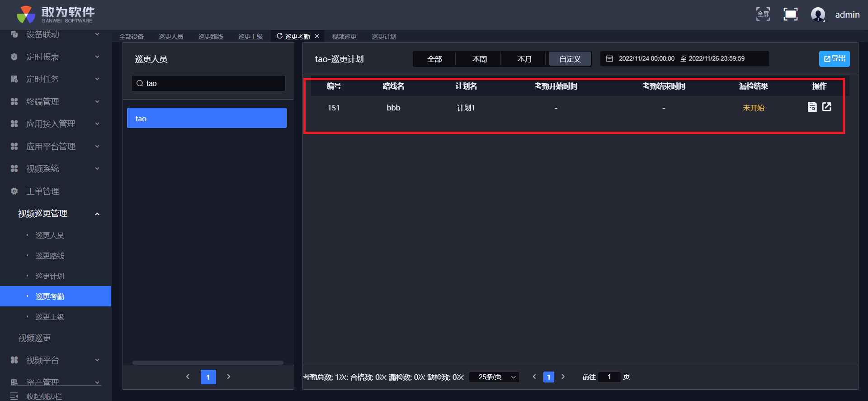The image size is (868, 401).
Task: Select the 本周 time filter
Action: 479,59
